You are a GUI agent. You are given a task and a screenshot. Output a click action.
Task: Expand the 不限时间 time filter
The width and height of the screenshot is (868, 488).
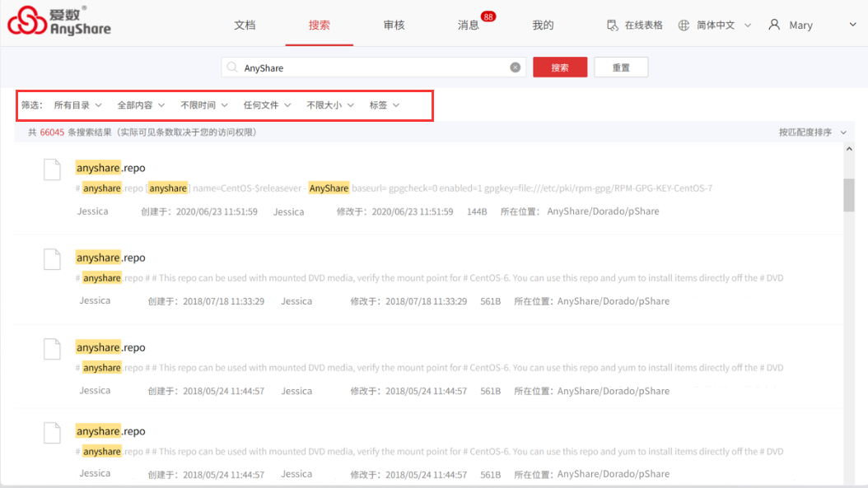[204, 105]
